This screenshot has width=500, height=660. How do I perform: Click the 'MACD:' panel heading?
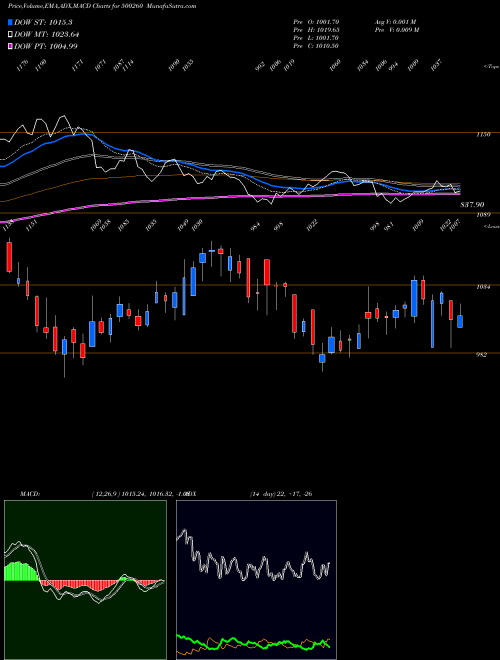30,494
